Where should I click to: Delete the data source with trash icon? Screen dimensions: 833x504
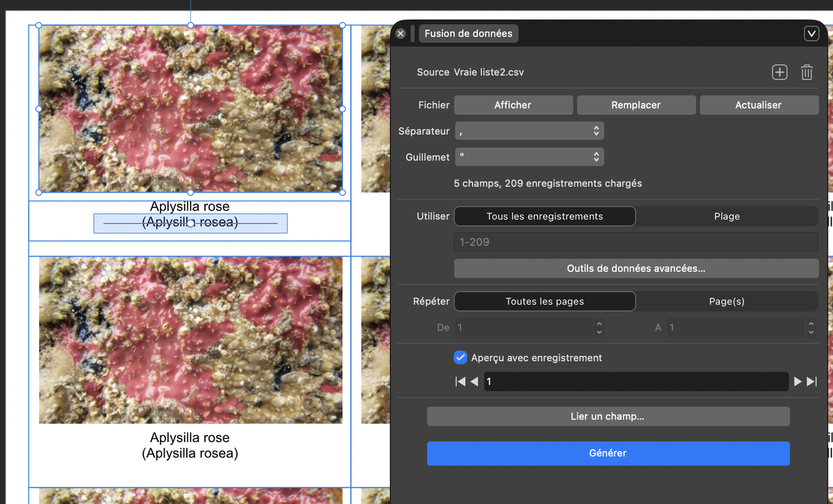tap(807, 72)
